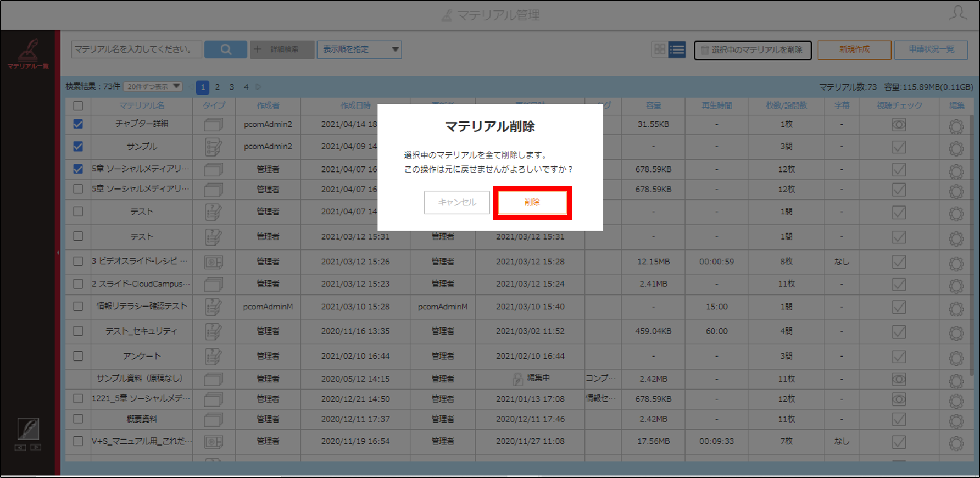Click 編集中 lock icon in サンプル資料 row

point(517,379)
